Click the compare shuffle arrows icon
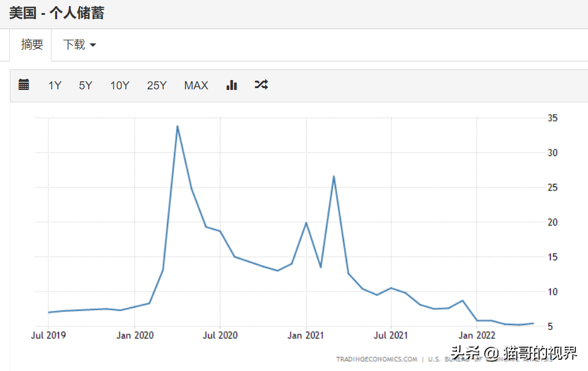This screenshot has width=588, height=371. pos(261,85)
